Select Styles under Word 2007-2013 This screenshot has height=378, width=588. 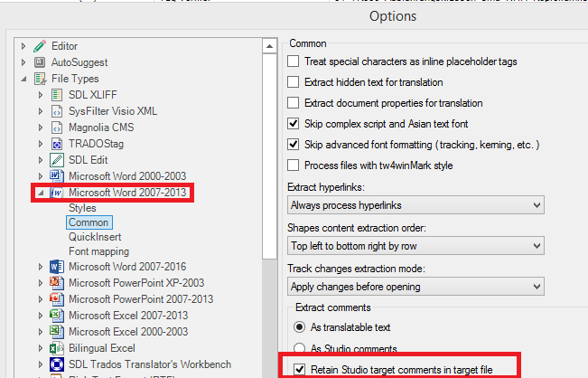pos(82,208)
